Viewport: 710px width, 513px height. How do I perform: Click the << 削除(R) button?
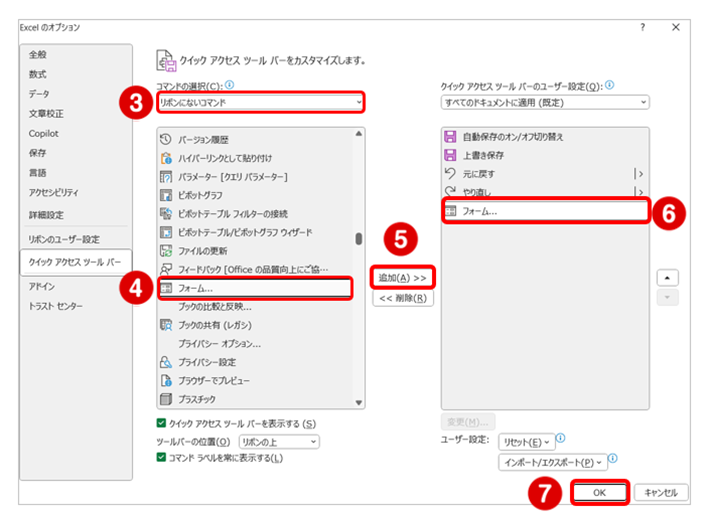tap(403, 298)
